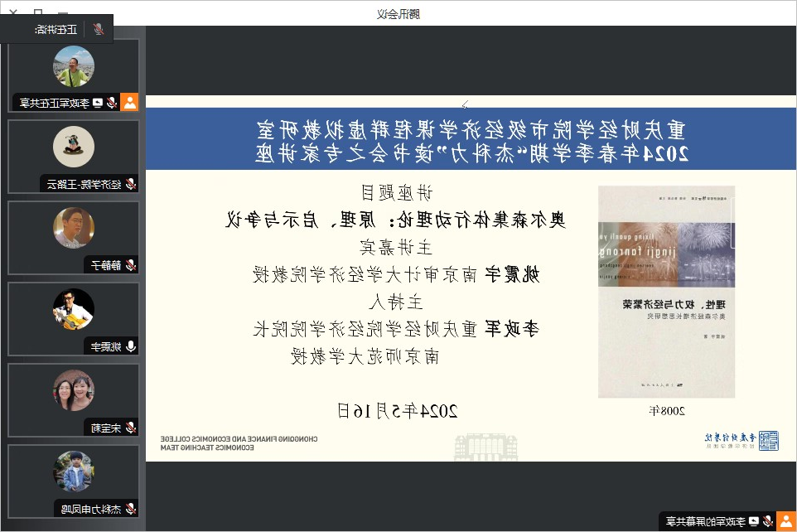Click the 正在讲话 speaking indicator bar
Screen dimensions: 797x532
coord(56,29)
